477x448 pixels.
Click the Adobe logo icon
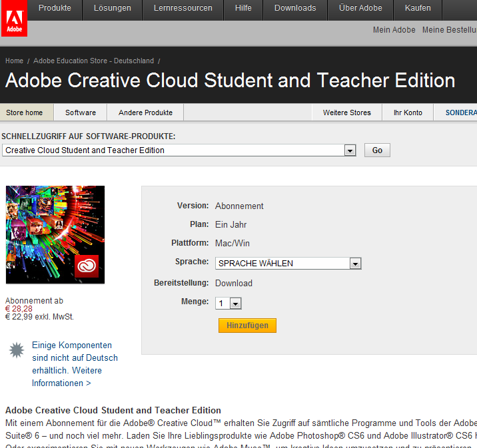14,18
